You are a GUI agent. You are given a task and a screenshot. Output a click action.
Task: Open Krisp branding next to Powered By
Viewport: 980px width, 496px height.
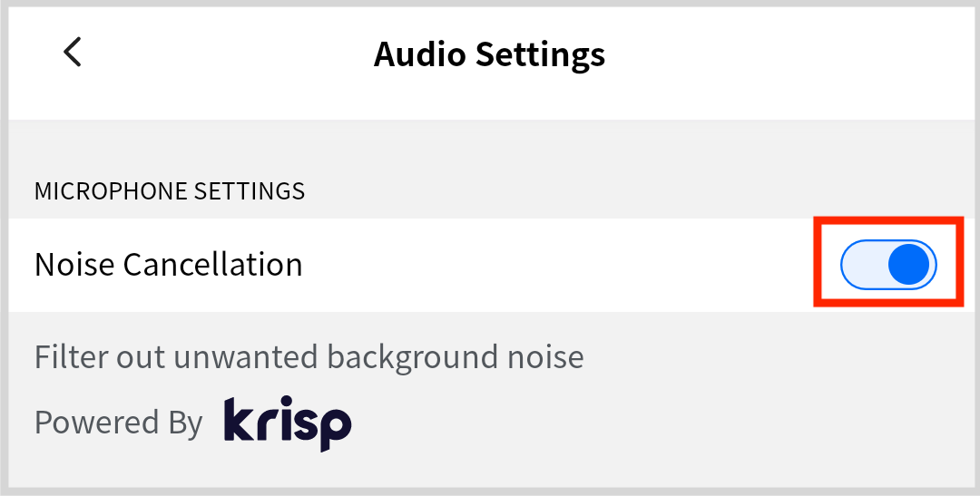pos(288,423)
